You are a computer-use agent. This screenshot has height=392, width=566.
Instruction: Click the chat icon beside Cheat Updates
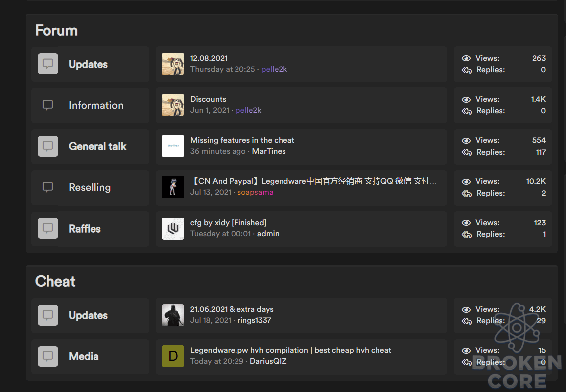48,315
